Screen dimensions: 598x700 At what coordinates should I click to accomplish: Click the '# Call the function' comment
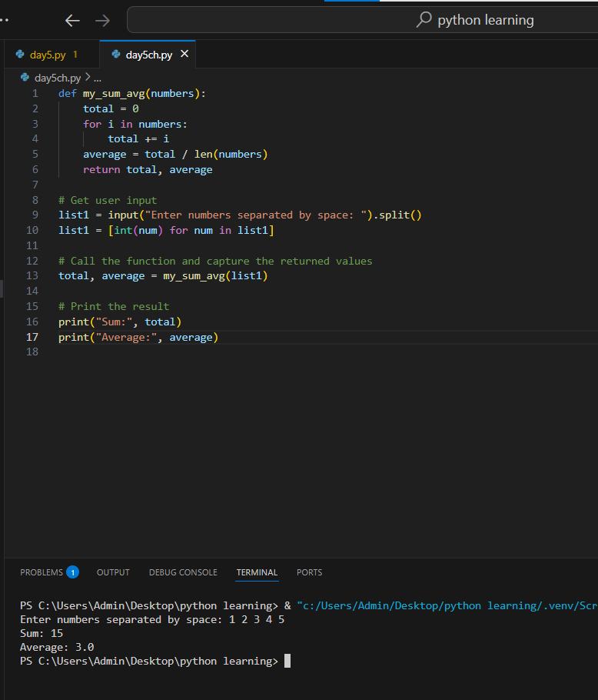point(215,262)
